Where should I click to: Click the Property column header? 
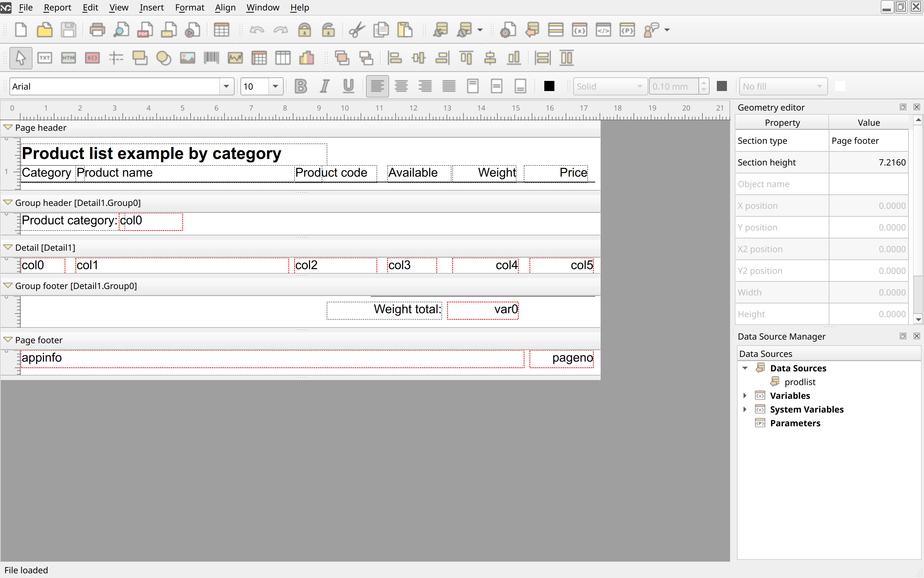(782, 123)
